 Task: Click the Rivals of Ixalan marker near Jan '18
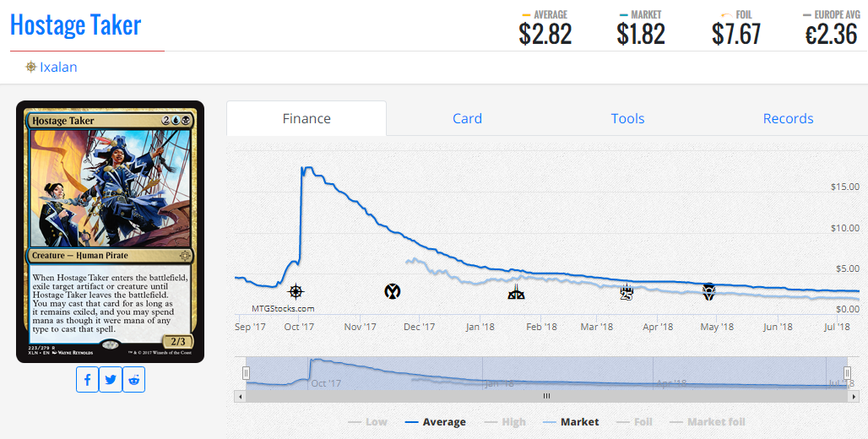(516, 292)
